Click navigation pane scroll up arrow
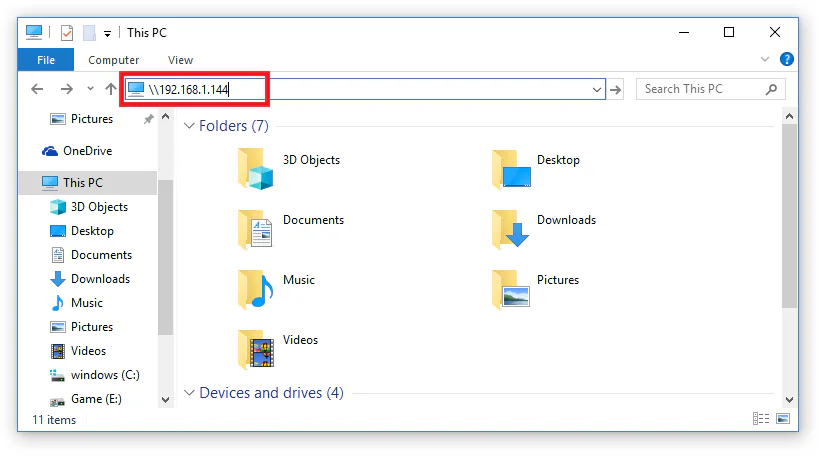The width and height of the screenshot is (828, 476). (165, 116)
